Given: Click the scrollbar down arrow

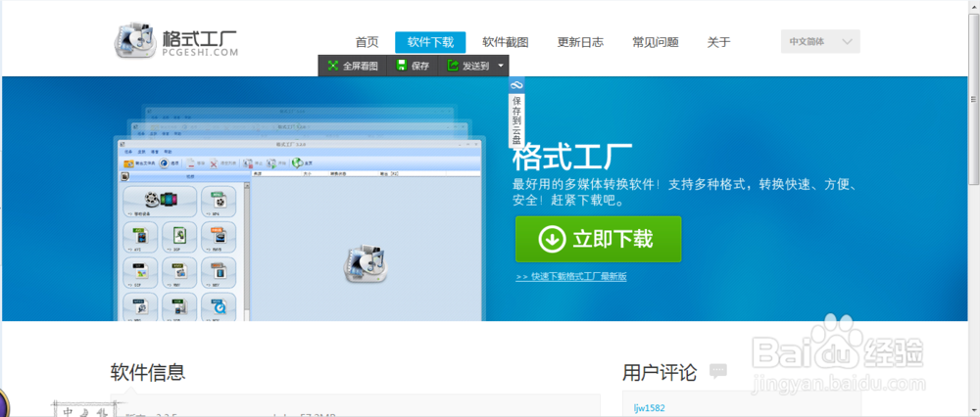Looking at the screenshot, I should click(x=974, y=411).
